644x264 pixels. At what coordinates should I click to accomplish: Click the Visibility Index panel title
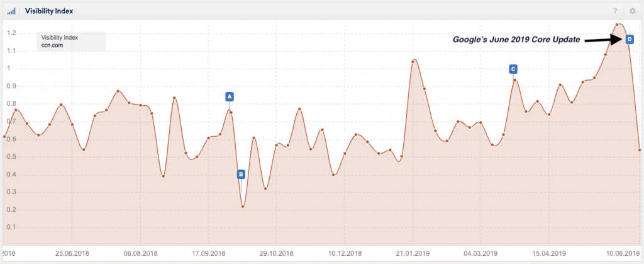[47, 11]
